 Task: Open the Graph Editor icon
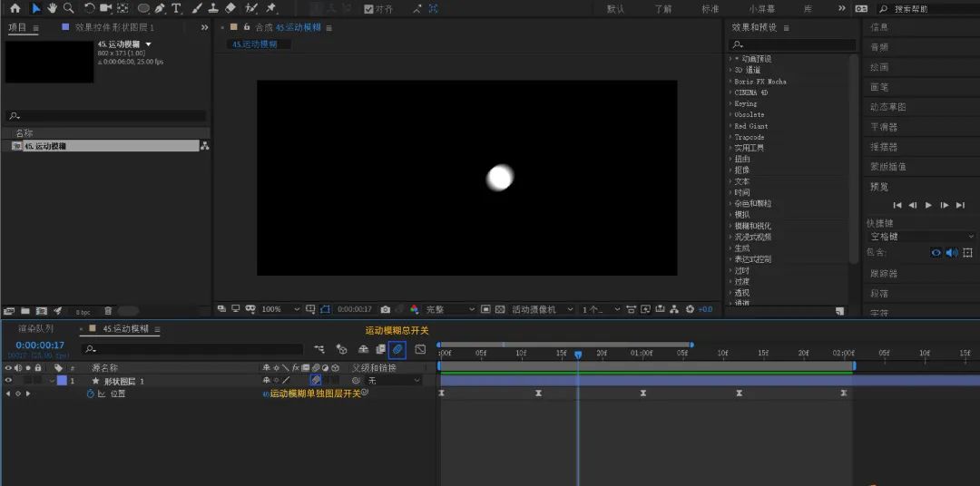421,350
